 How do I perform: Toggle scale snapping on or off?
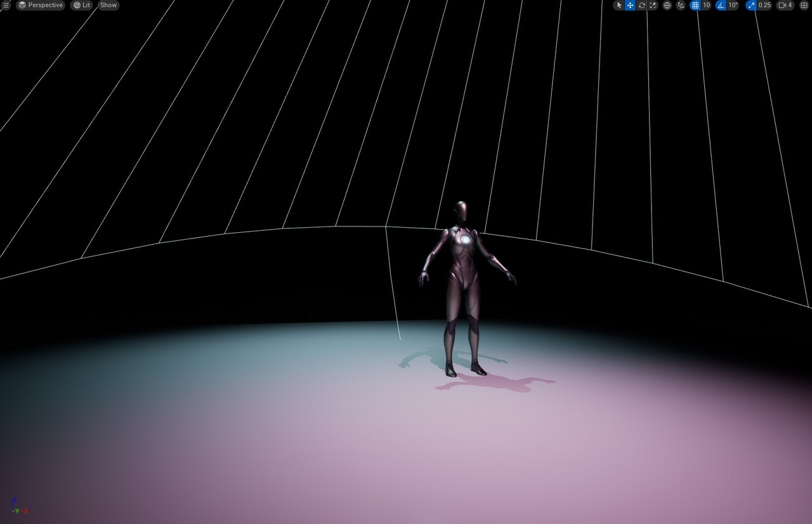click(x=751, y=5)
